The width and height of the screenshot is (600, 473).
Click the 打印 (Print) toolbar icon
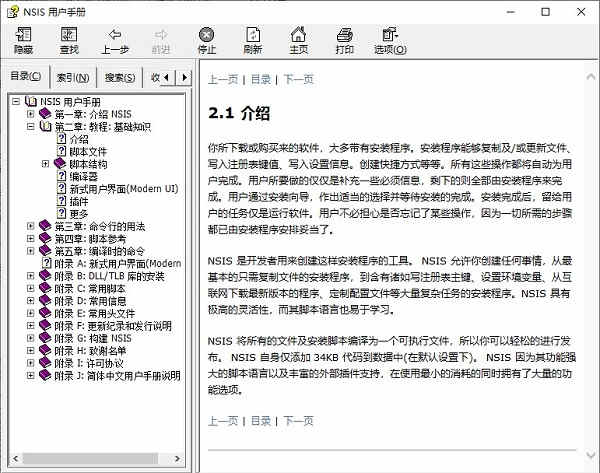(x=345, y=35)
